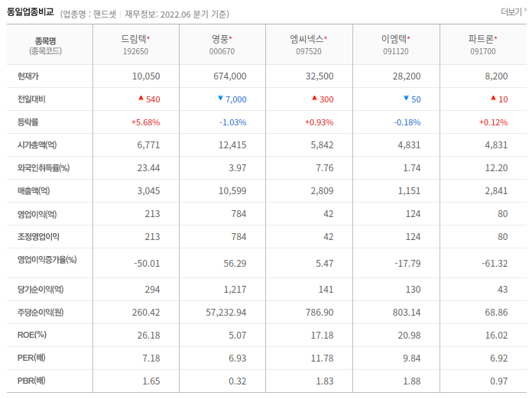Click the +0.93% change rate

tap(319, 122)
